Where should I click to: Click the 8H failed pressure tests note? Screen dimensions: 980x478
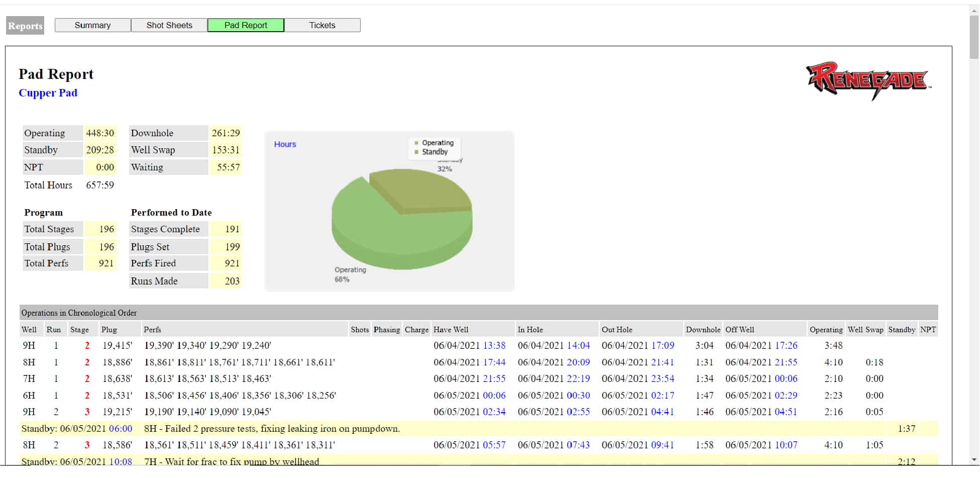[272, 429]
